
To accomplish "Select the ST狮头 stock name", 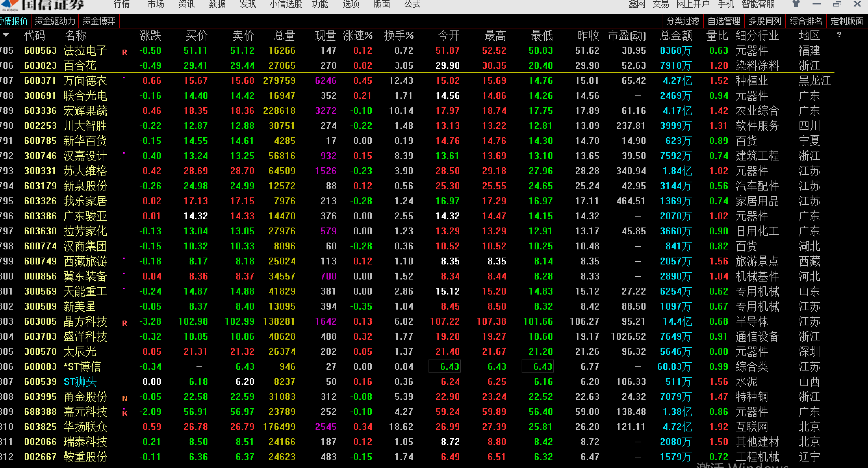I will [x=80, y=381].
